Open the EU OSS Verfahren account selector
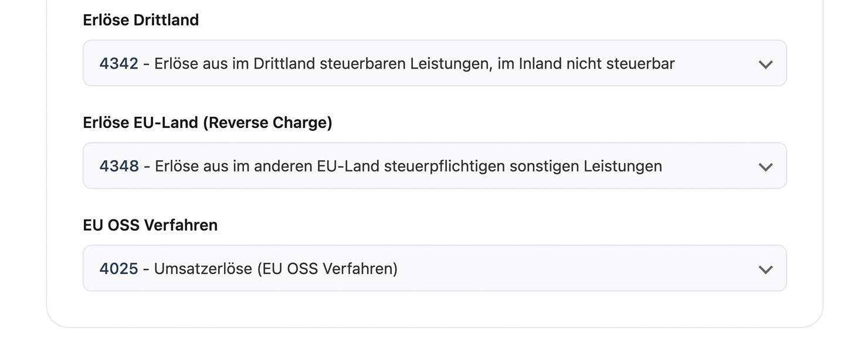The width and height of the screenshot is (868, 344). 434,269
